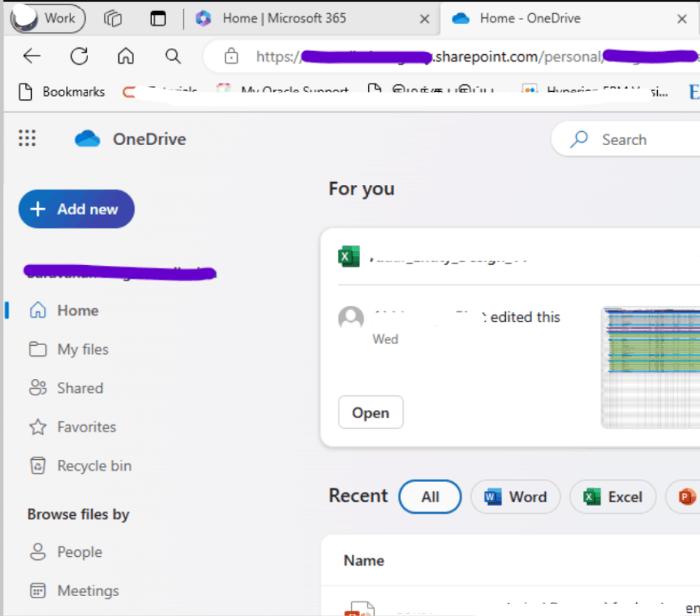Close the Home - OneDrive tab
Image resolution: width=700 pixels, height=616 pixels.
click(681, 19)
